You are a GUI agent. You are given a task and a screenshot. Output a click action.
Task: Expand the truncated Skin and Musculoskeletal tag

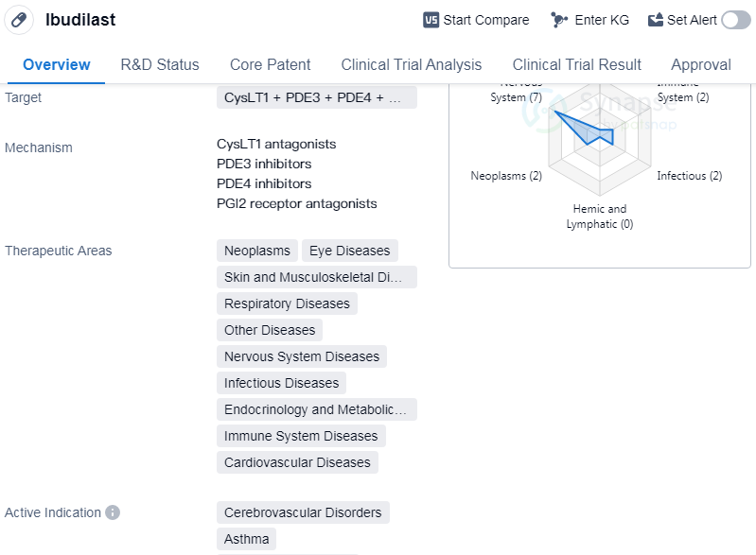point(316,277)
